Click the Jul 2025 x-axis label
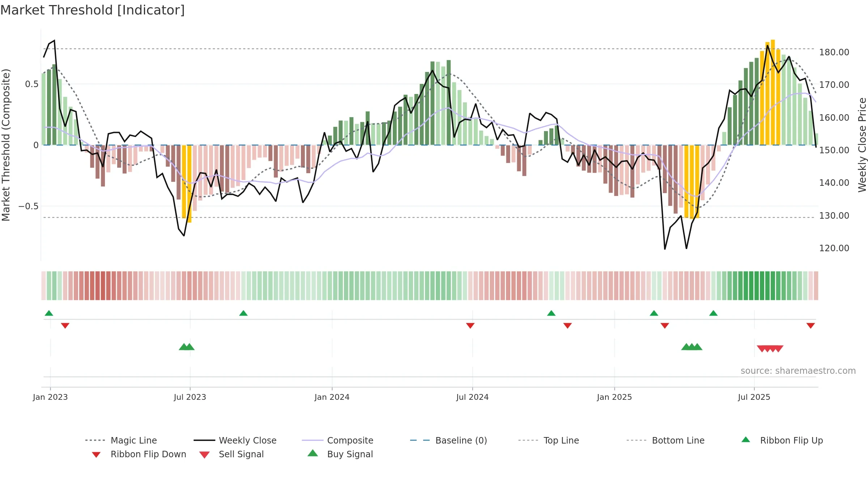 point(754,397)
